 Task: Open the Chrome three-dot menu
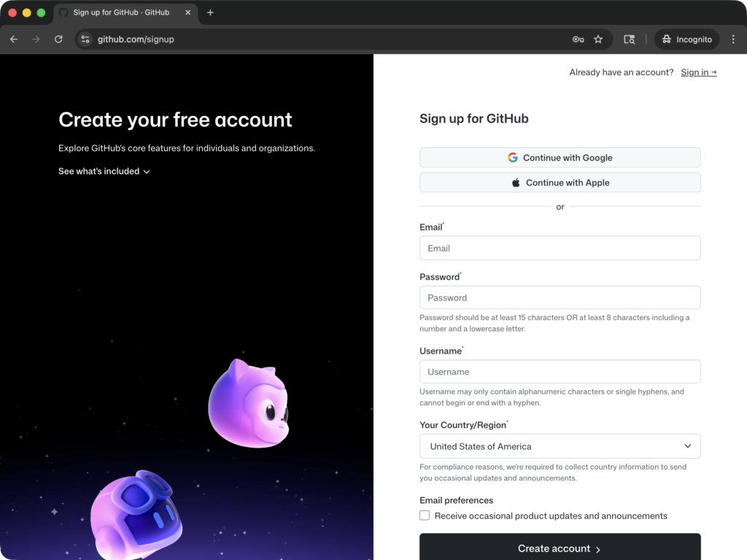[x=733, y=39]
